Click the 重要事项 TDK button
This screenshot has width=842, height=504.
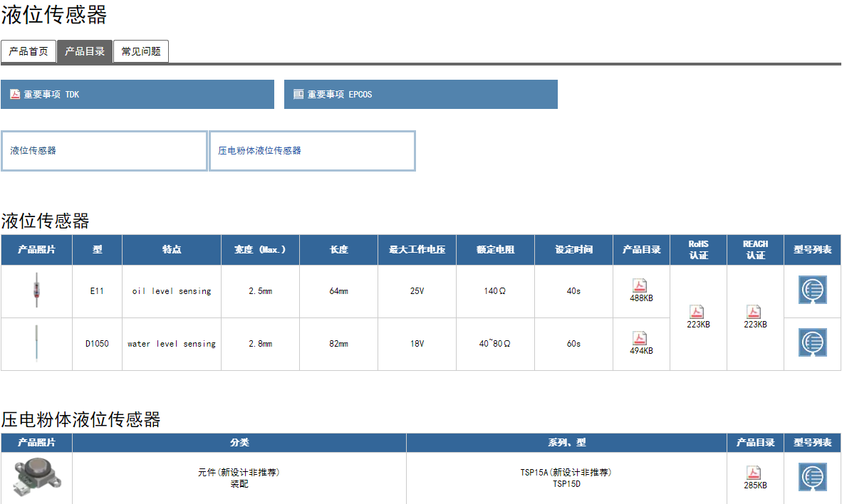[x=137, y=94]
